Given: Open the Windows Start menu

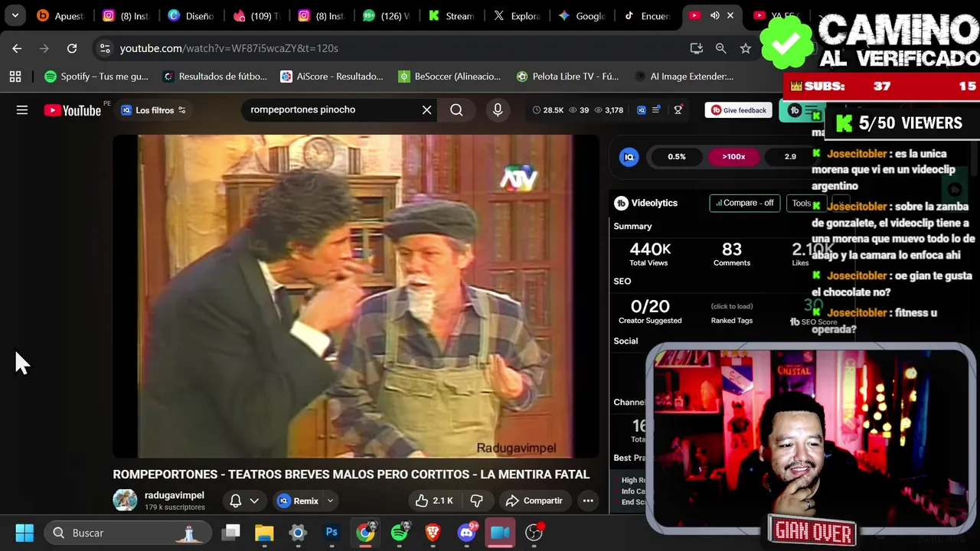Looking at the screenshot, I should pos(24,533).
